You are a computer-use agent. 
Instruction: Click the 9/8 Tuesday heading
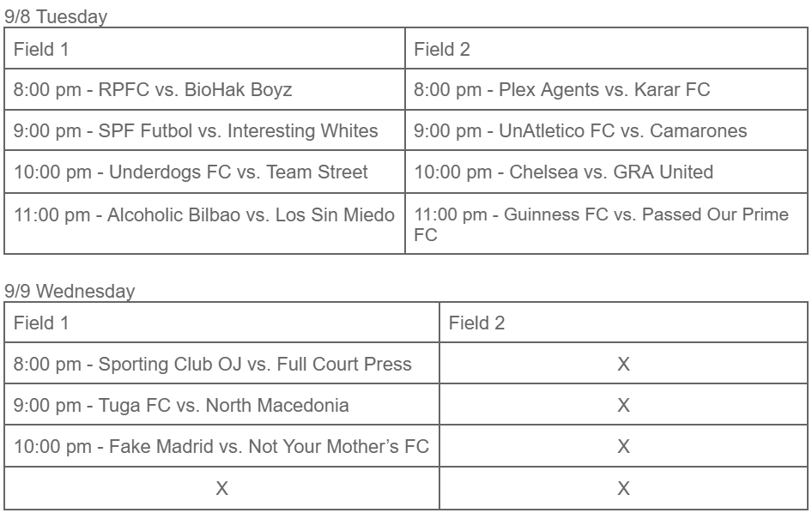tap(56, 16)
